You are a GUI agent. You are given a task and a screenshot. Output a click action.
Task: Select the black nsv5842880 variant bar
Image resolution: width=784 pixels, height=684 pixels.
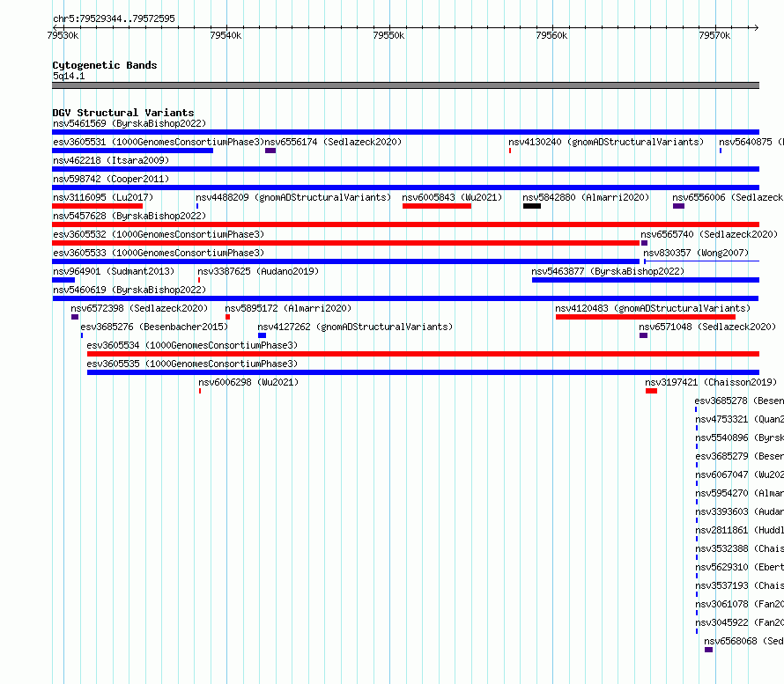tap(532, 206)
